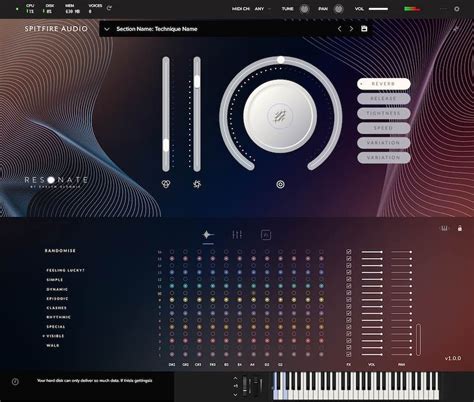Viewport: 474px width, 402px height.
Task: Open the FX square icon tab
Action: (x=266, y=235)
